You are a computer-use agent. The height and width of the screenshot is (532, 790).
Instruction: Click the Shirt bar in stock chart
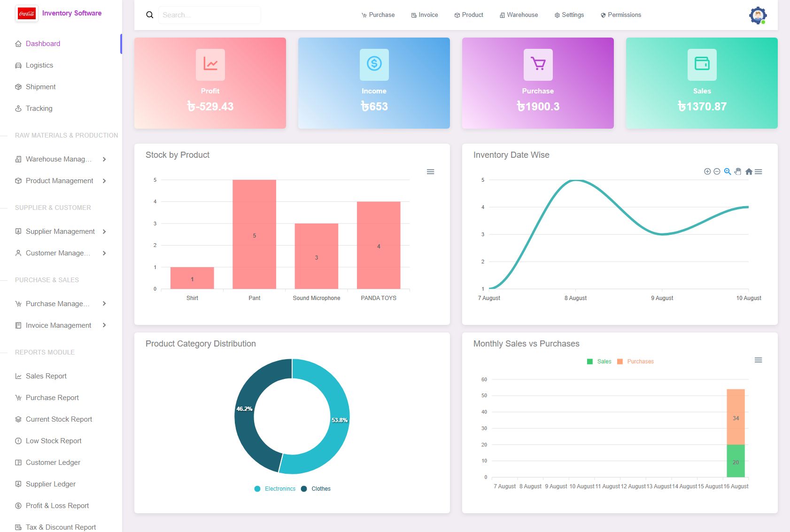(192, 278)
